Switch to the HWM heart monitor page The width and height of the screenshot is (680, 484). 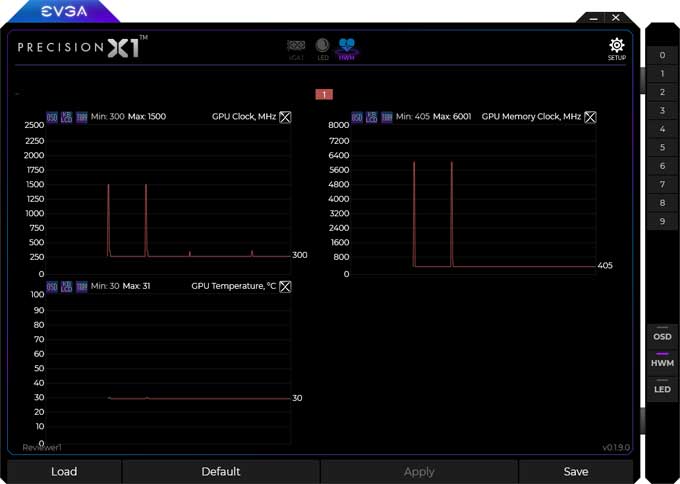pyautogui.click(x=347, y=49)
